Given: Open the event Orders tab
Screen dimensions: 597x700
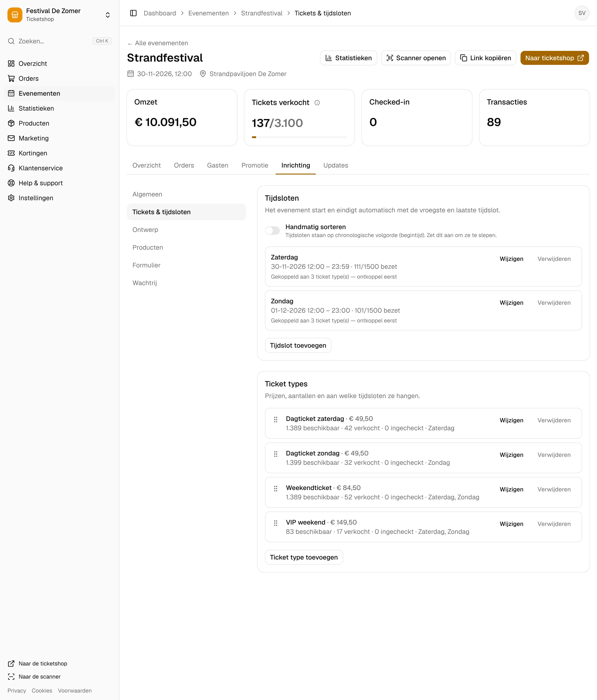Looking at the screenshot, I should coord(184,165).
